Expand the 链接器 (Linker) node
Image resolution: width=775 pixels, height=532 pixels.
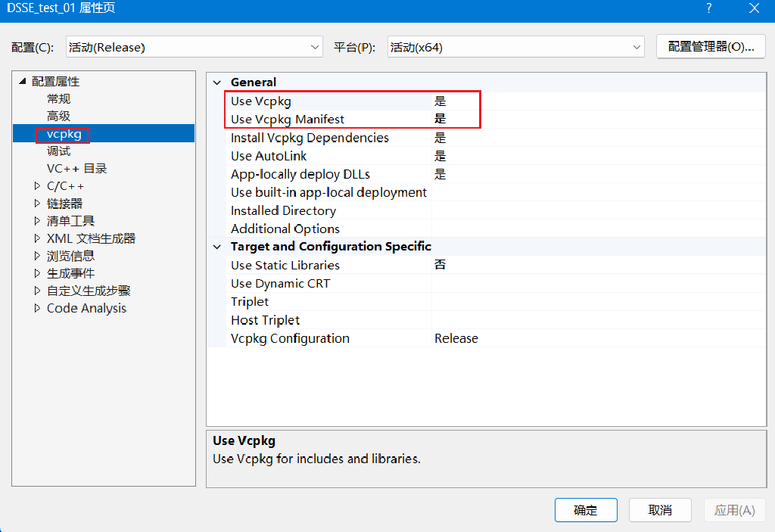click(38, 204)
